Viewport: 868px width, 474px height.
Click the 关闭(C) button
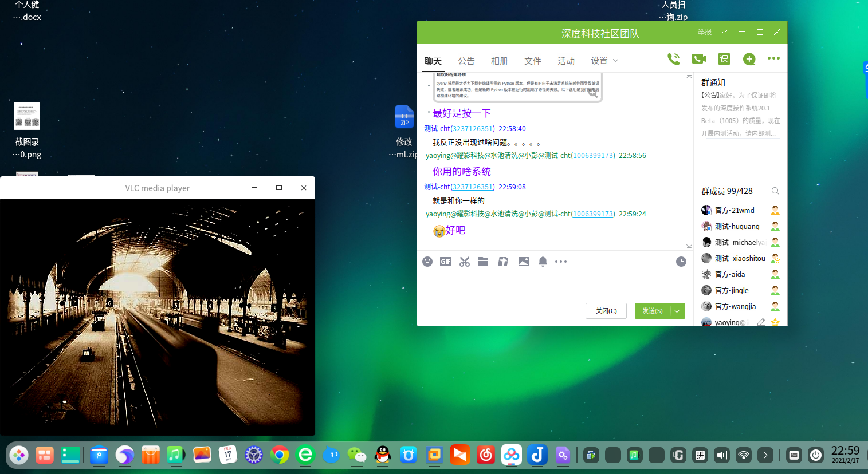(x=606, y=311)
